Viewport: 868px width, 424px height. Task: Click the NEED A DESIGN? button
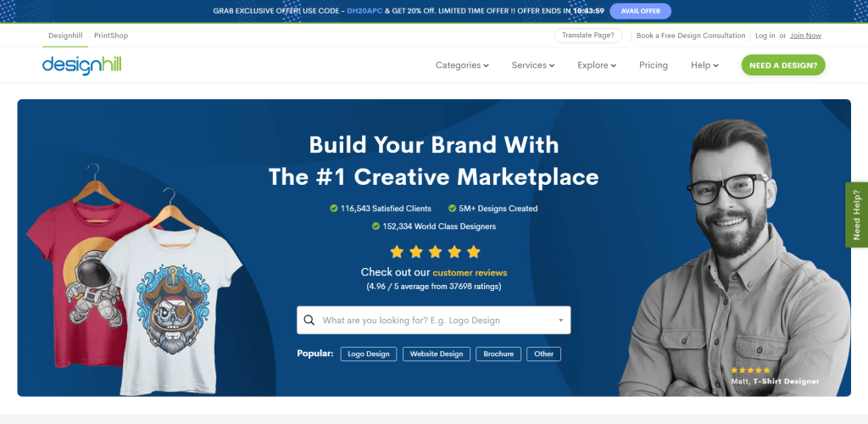coord(783,65)
